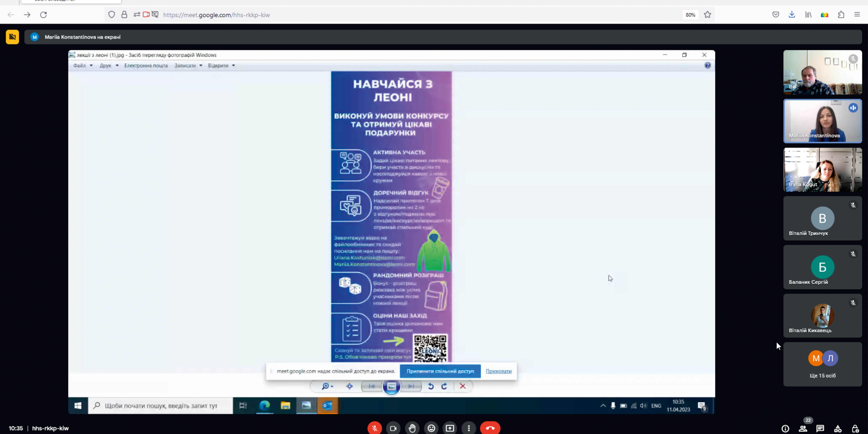
Task: Open the chat panel icon
Action: (820, 428)
